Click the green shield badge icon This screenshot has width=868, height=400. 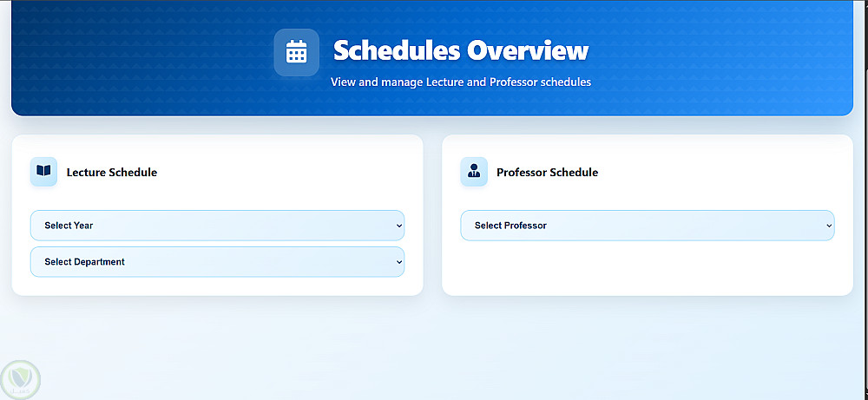[x=19, y=380]
